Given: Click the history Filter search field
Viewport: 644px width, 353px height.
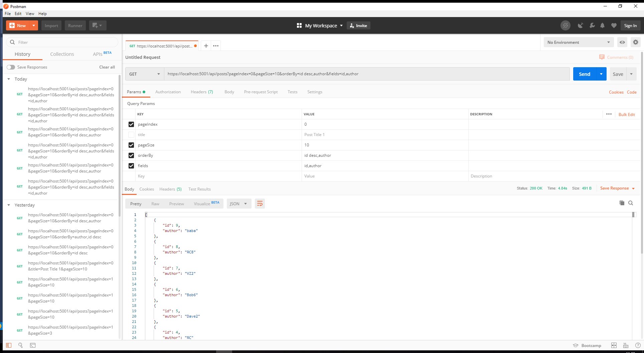Looking at the screenshot, I should click(x=62, y=42).
